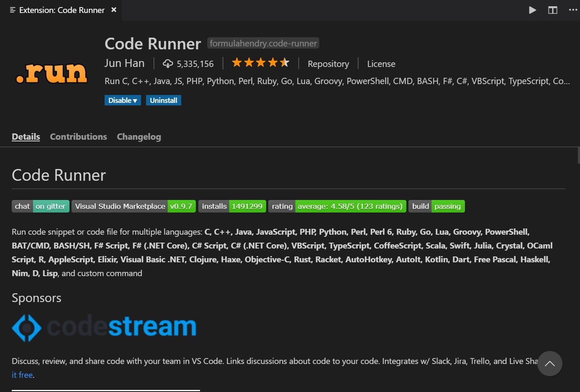Screen dimensions: 580x392
Task: Click the install count cloud icon
Action: tap(168, 64)
